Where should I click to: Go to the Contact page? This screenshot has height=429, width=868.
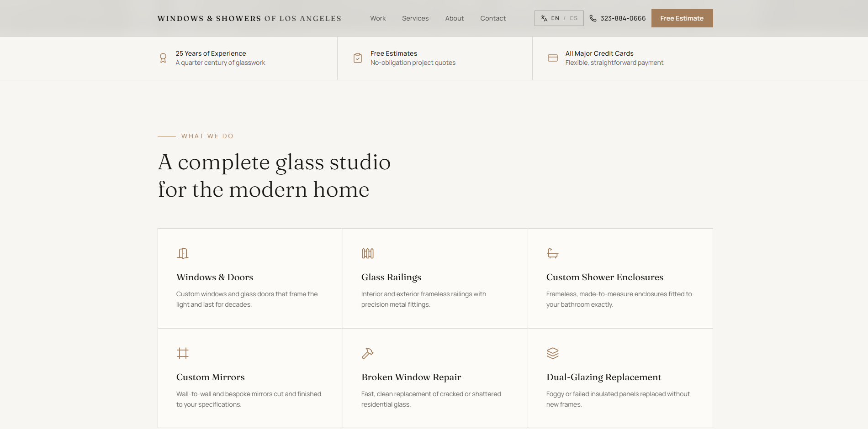(x=493, y=18)
